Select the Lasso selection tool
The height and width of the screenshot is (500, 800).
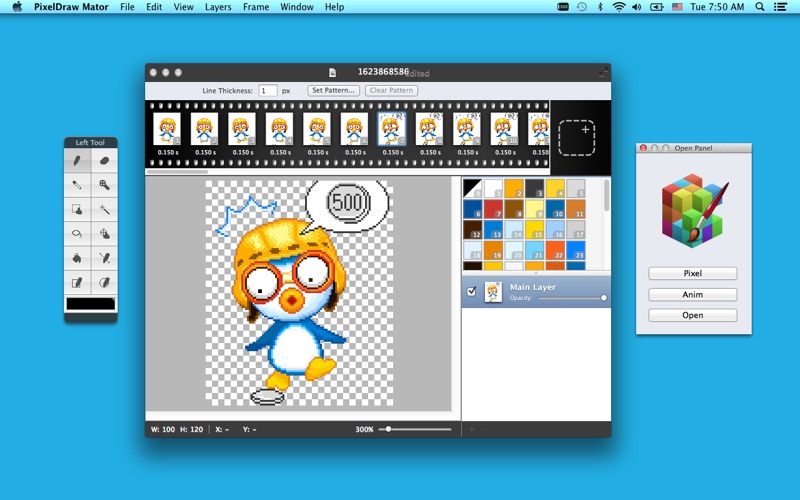point(78,234)
